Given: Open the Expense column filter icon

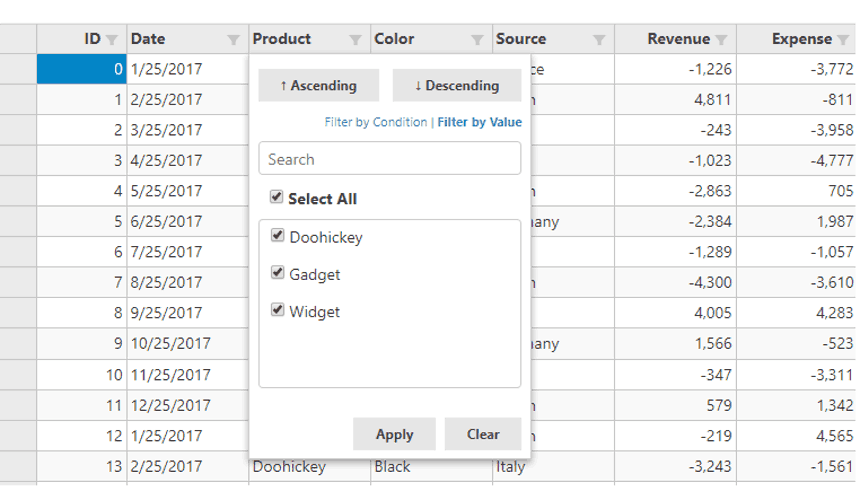Looking at the screenshot, I should pos(843,39).
